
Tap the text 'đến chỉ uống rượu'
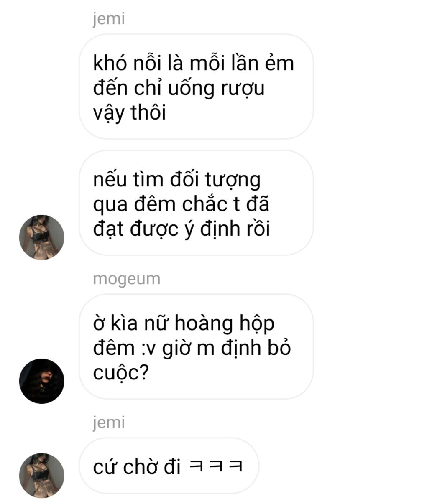point(179,88)
